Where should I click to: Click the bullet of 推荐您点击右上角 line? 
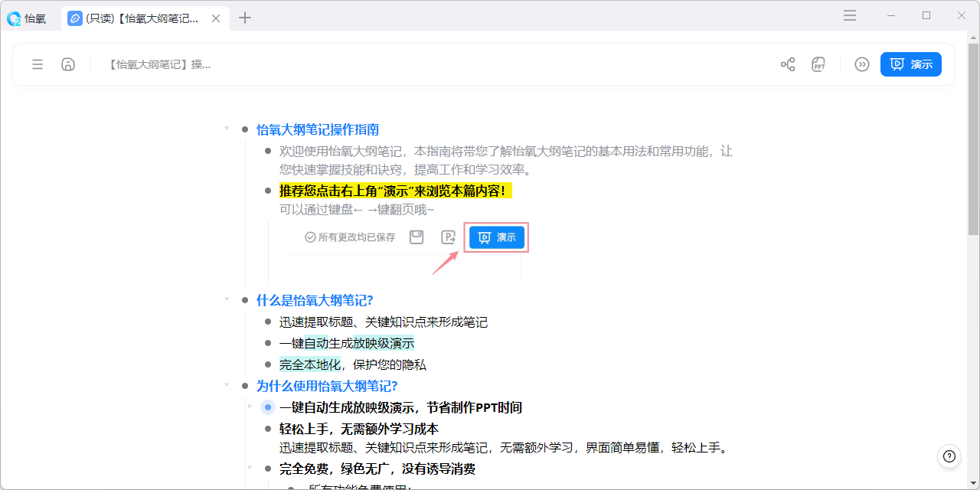tap(268, 191)
